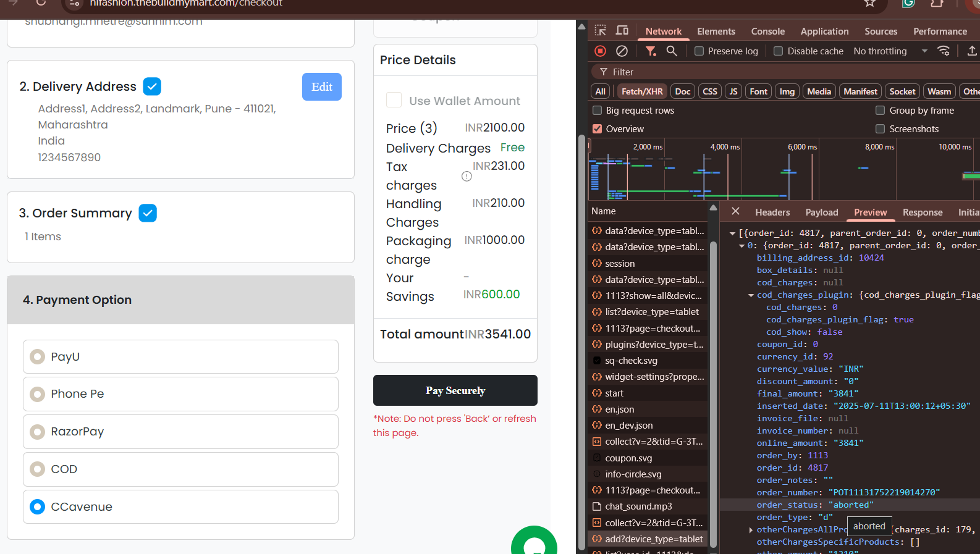Open the Payload tab
980x554 pixels.
coord(822,212)
